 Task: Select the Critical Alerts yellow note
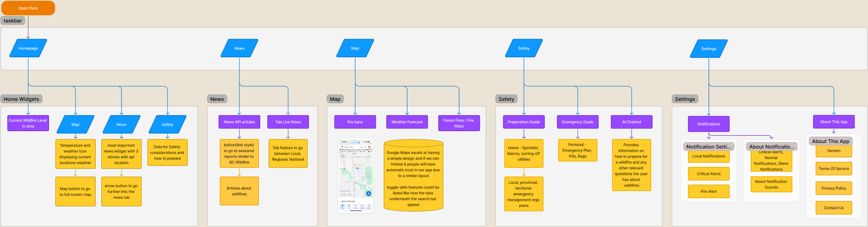[709, 174]
